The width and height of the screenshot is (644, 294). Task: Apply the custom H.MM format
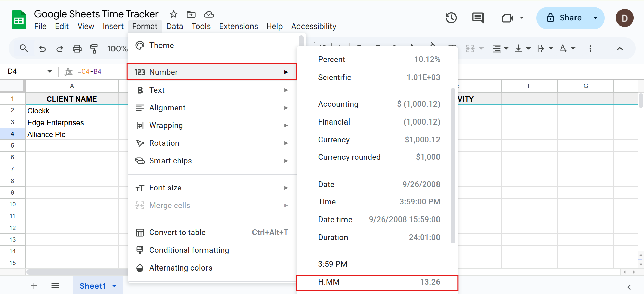(377, 283)
